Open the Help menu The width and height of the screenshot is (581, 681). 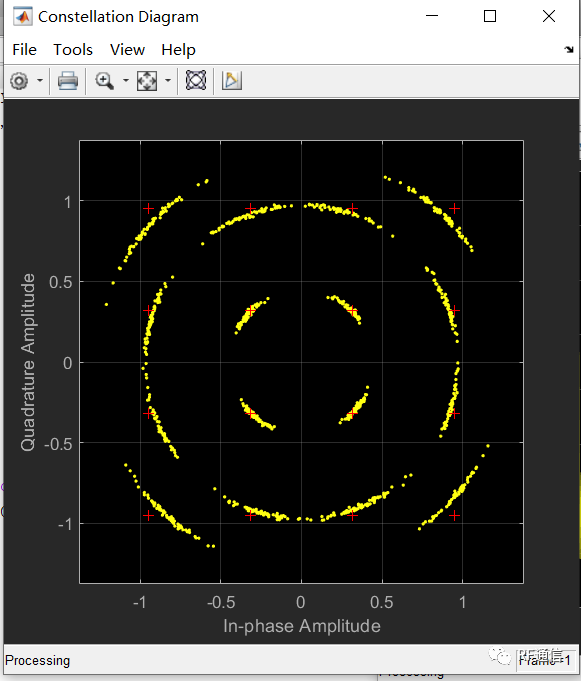(178, 50)
